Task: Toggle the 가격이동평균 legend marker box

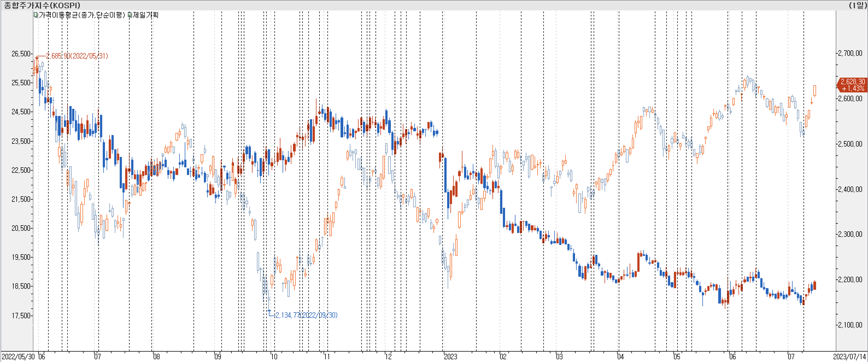Action: tap(36, 15)
